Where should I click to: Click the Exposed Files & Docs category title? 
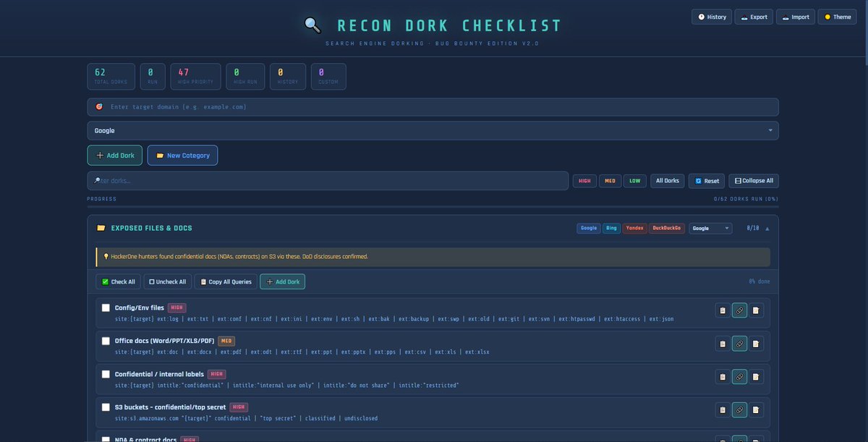(151, 228)
